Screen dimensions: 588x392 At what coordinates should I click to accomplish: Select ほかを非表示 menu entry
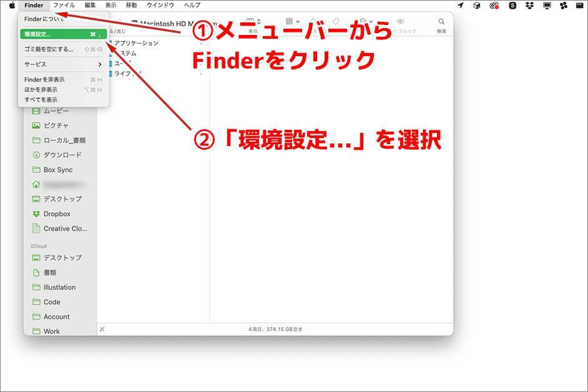(64, 90)
